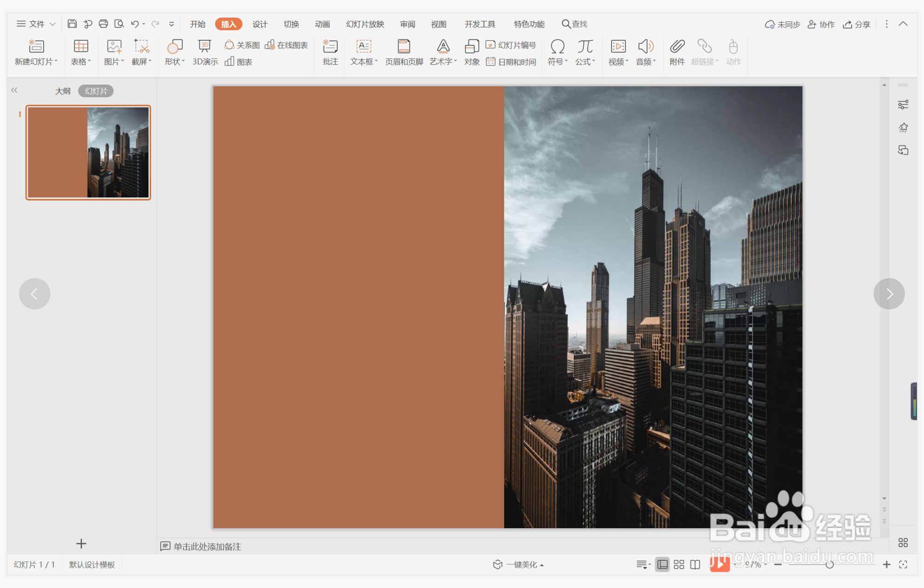Select the 截屏 screenshot tool

141,52
